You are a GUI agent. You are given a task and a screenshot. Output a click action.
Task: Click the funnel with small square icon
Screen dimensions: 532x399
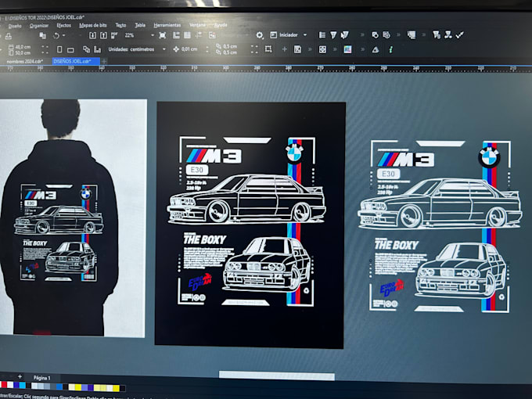tap(437, 34)
